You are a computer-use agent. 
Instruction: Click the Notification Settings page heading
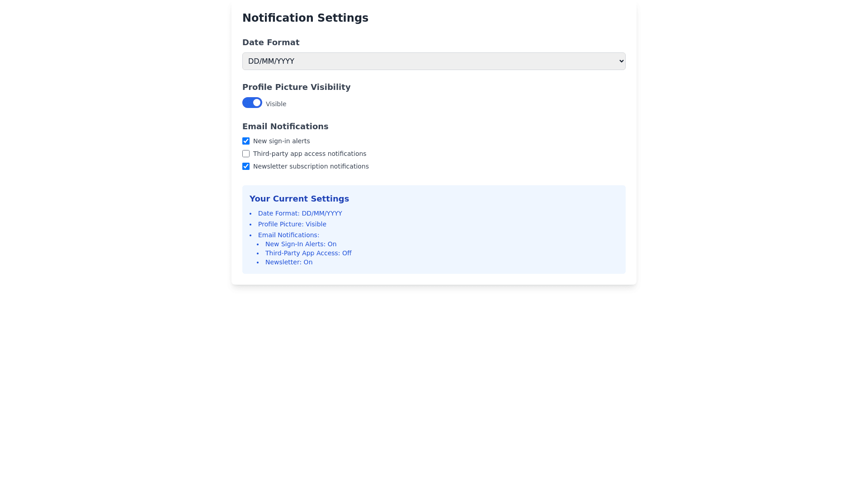[x=305, y=18]
